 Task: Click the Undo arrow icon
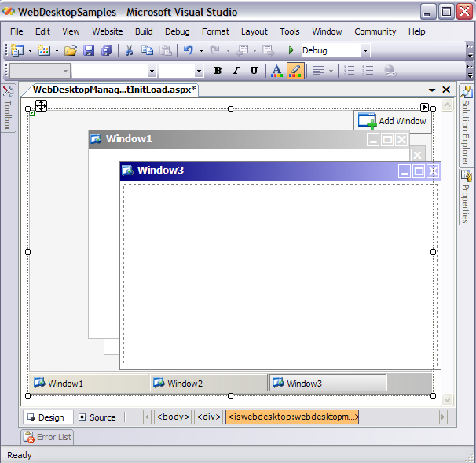pos(188,50)
